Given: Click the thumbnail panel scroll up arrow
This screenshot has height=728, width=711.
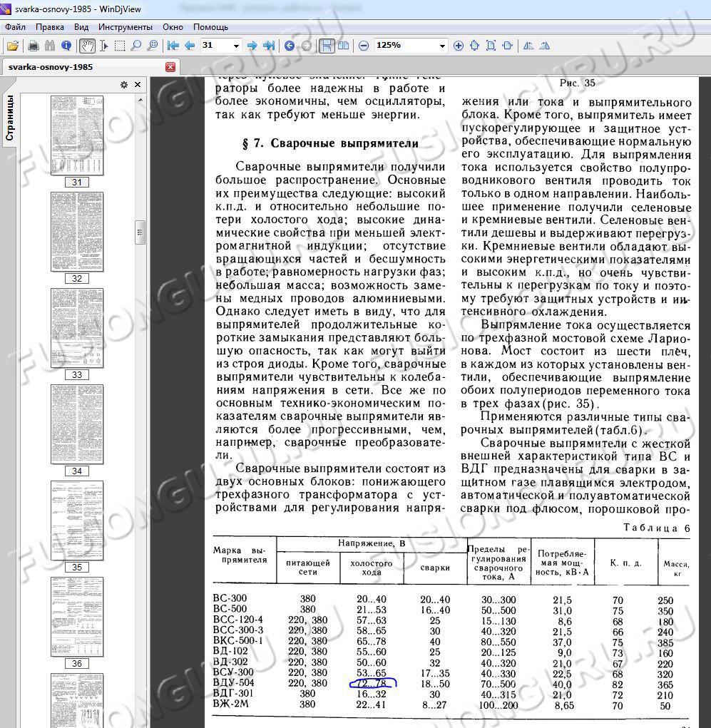Looking at the screenshot, I should [140, 100].
